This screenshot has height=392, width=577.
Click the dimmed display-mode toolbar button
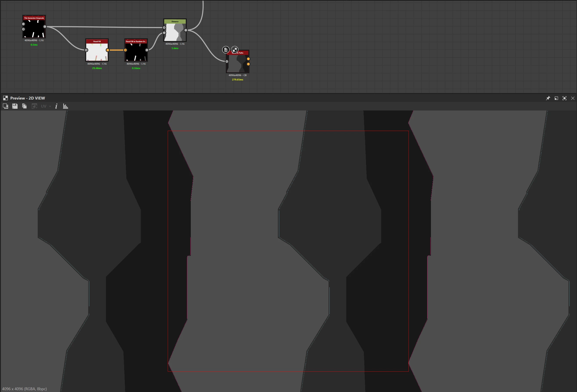[34, 106]
